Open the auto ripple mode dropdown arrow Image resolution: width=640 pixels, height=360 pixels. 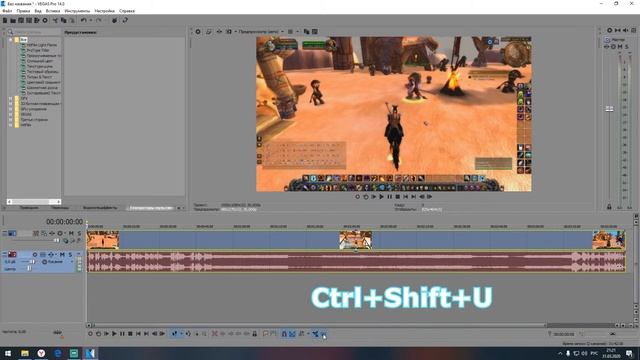(308, 334)
